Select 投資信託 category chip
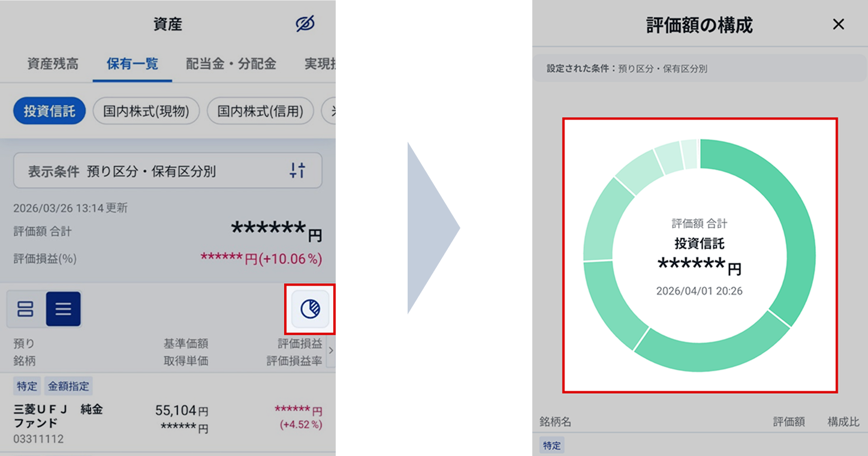The image size is (868, 456). 50,111
